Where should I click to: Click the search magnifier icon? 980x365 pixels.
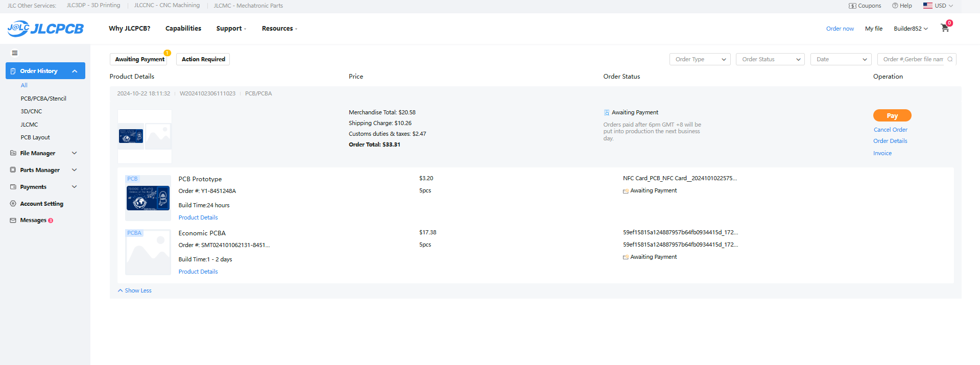950,59
